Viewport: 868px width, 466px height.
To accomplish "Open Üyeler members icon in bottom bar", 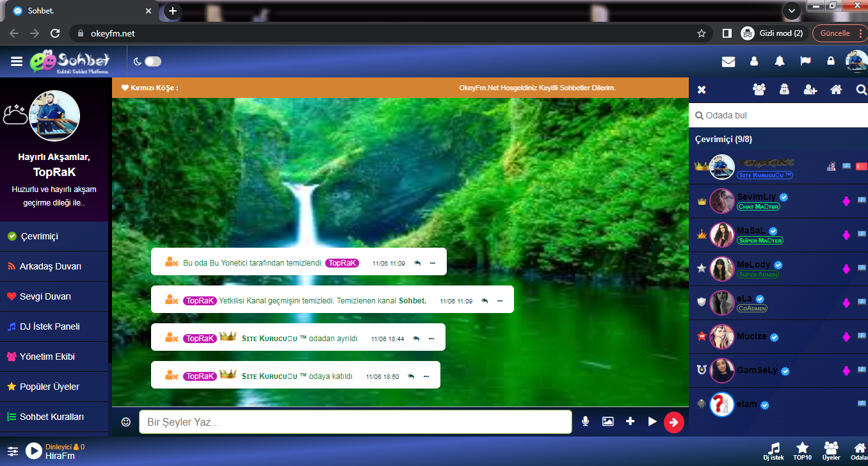I will click(831, 451).
